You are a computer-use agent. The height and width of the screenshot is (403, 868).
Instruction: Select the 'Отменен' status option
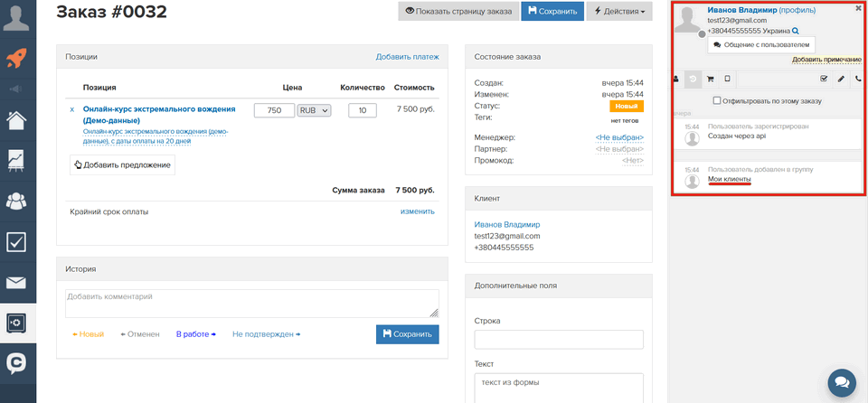pos(140,334)
